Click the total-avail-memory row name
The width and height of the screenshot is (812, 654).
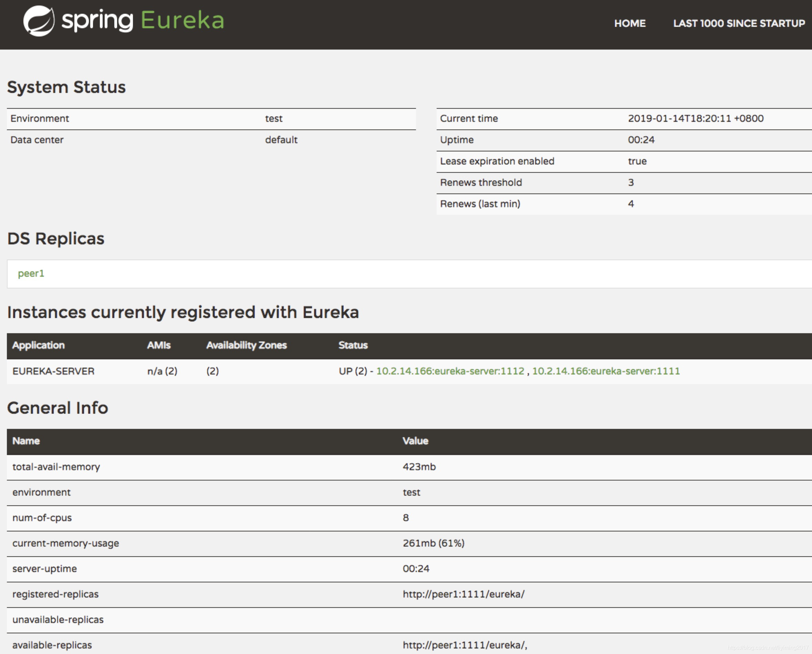(56, 467)
